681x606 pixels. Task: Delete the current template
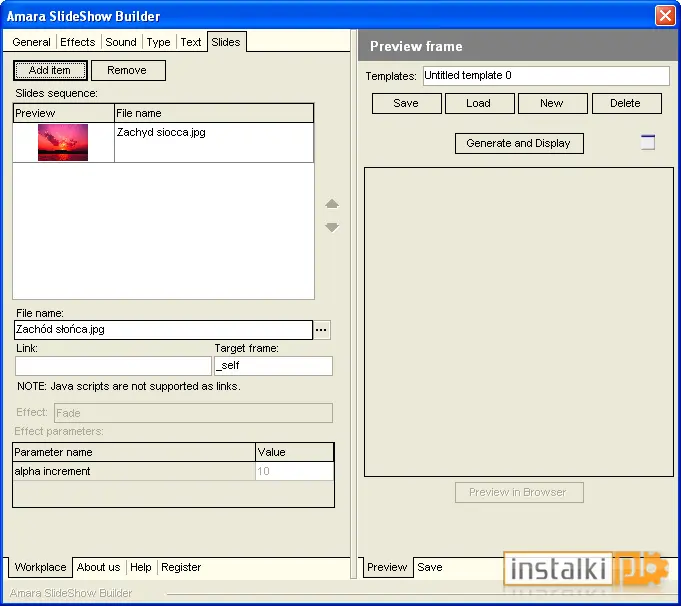pos(626,103)
